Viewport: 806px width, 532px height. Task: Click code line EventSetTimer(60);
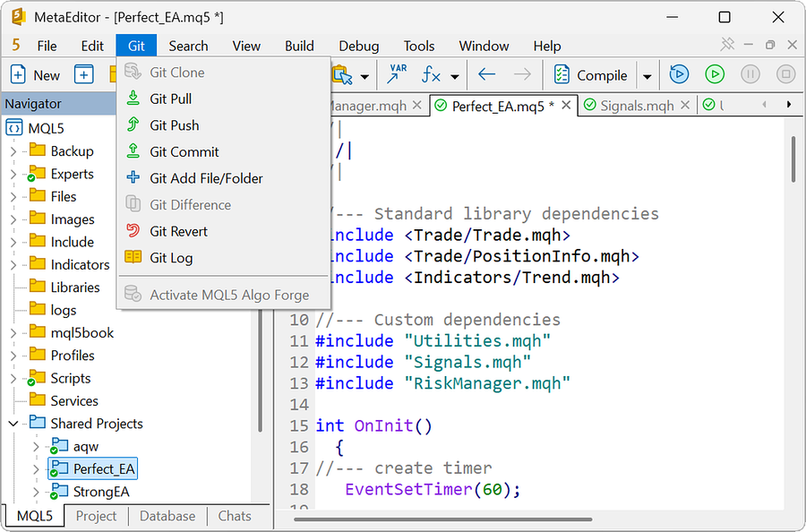(x=433, y=489)
